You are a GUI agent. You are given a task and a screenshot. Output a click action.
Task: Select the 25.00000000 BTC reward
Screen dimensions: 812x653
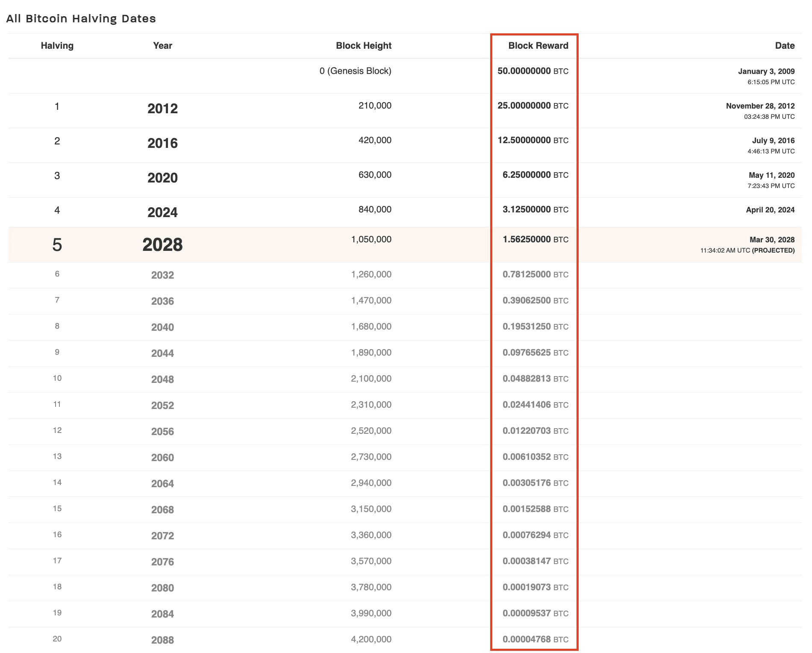click(x=533, y=106)
